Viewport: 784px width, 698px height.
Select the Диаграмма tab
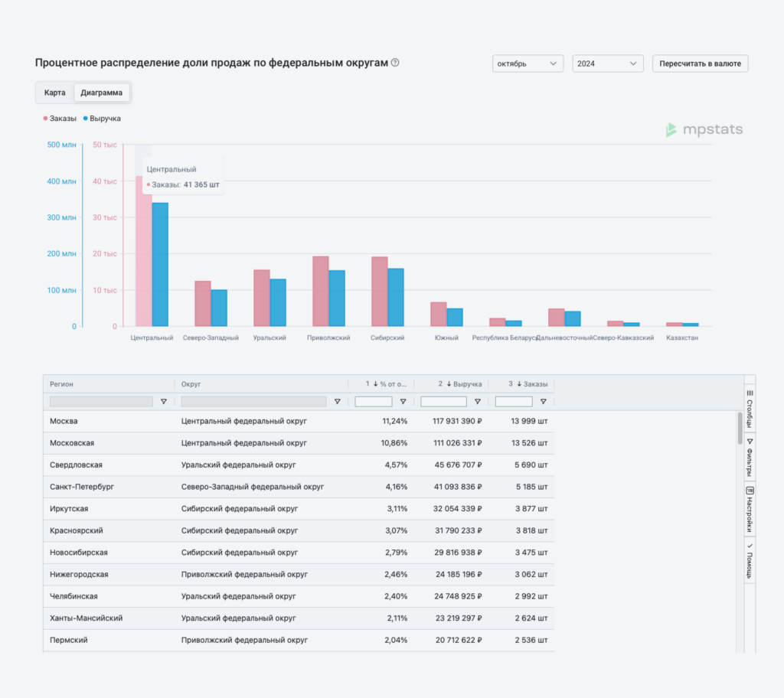coord(101,93)
